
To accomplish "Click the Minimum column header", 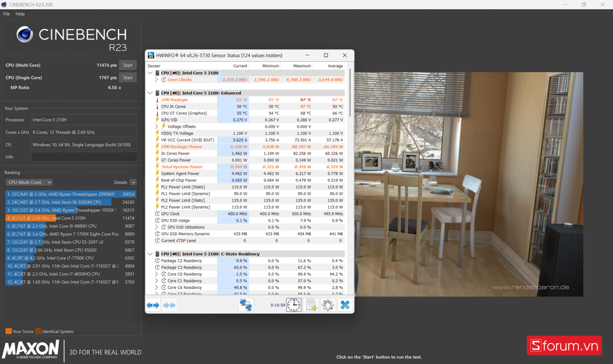I will coord(265,66).
